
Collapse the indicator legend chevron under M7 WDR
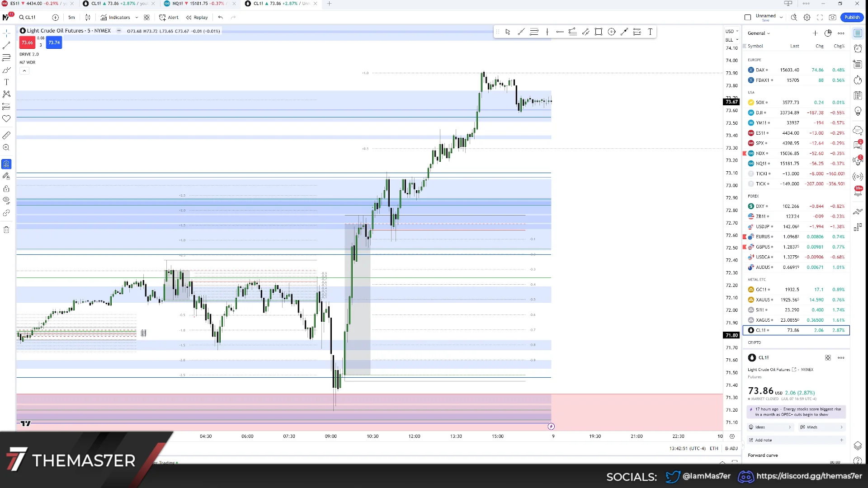[x=24, y=70]
